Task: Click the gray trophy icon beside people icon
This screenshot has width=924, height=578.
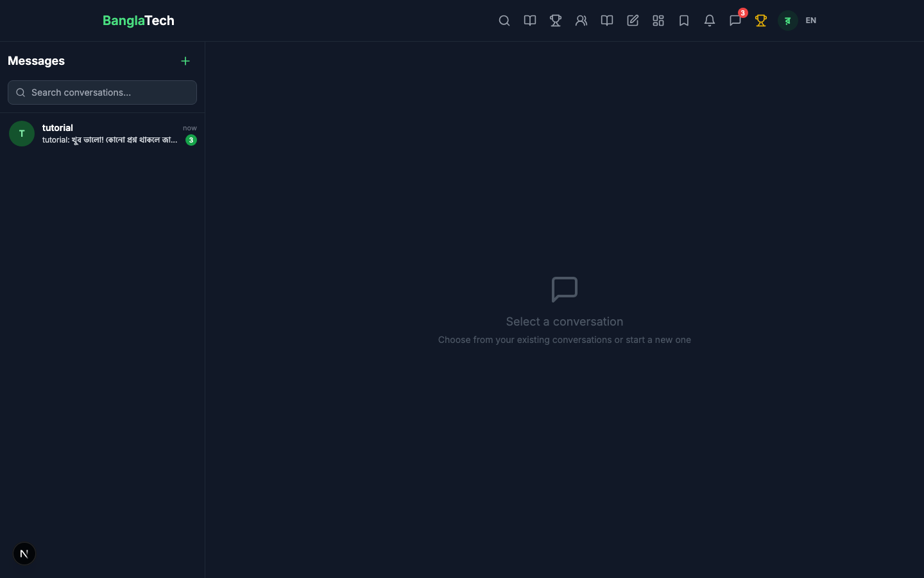Action: [x=556, y=21]
